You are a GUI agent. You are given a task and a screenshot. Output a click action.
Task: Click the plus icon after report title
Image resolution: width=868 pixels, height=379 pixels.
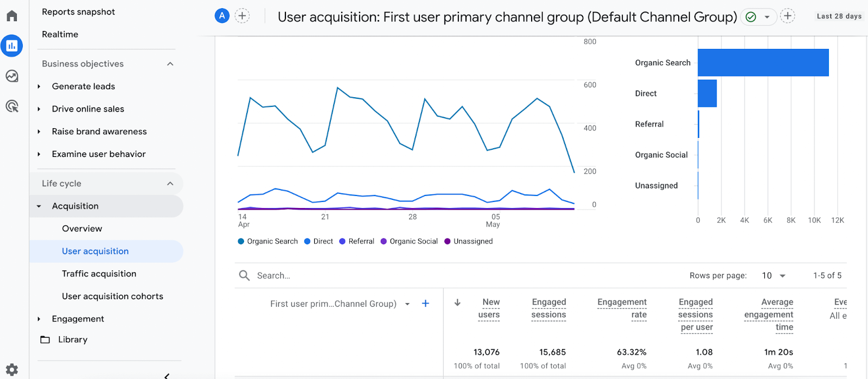coord(788,16)
